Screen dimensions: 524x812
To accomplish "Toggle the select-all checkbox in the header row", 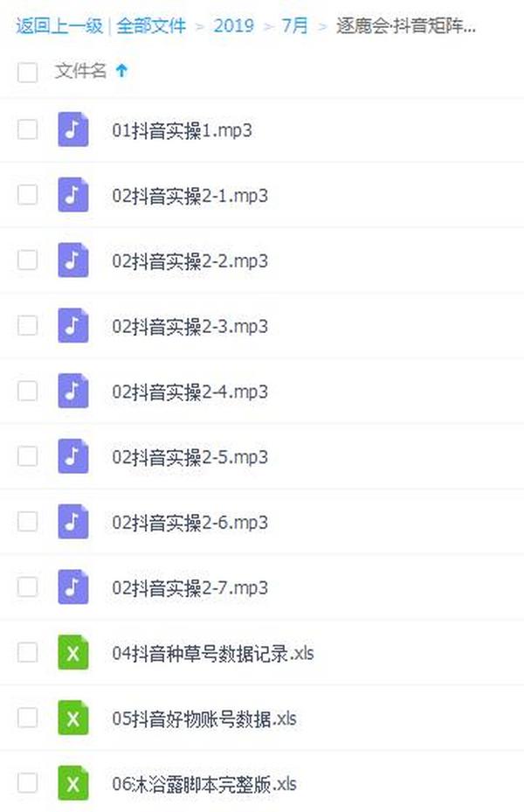I will (x=27, y=73).
